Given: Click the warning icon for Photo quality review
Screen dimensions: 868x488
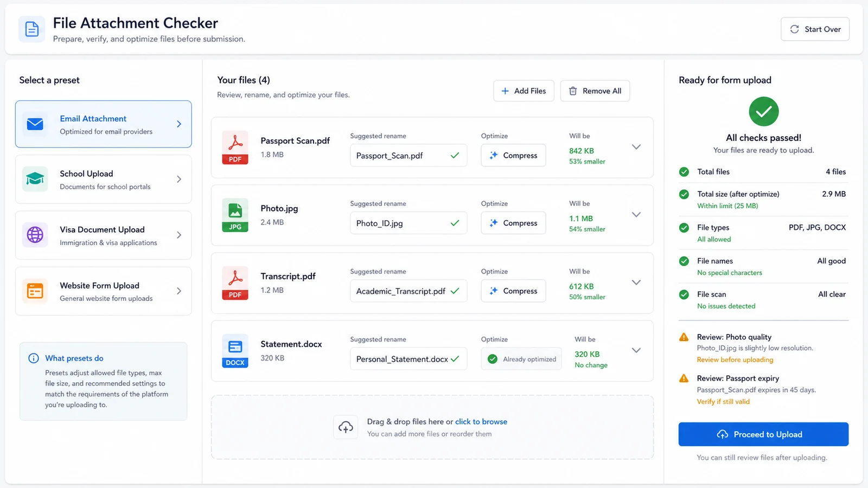Looking at the screenshot, I should pos(684,337).
